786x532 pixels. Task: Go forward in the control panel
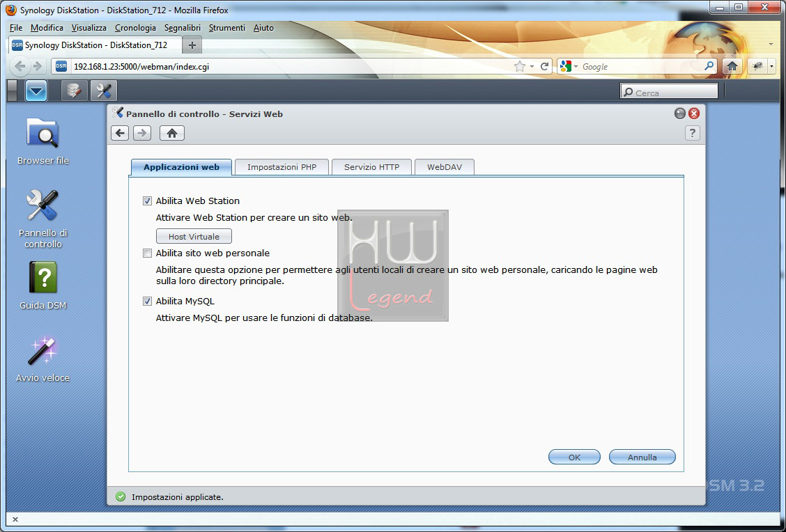(142, 133)
